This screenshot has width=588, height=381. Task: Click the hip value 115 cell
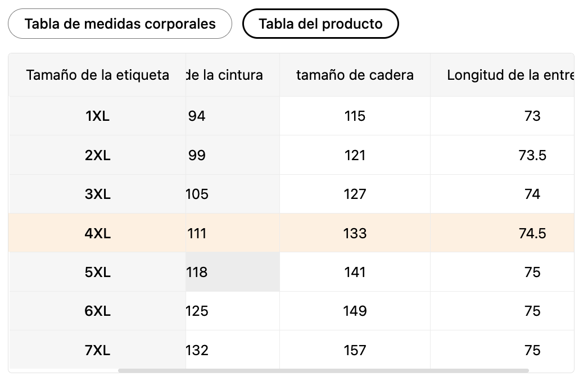(355, 116)
